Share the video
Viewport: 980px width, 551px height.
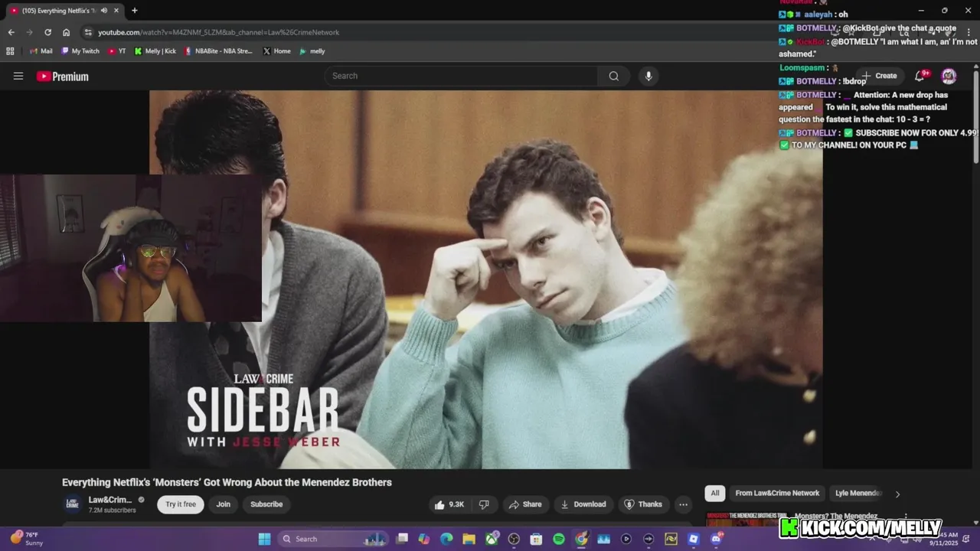tap(525, 504)
